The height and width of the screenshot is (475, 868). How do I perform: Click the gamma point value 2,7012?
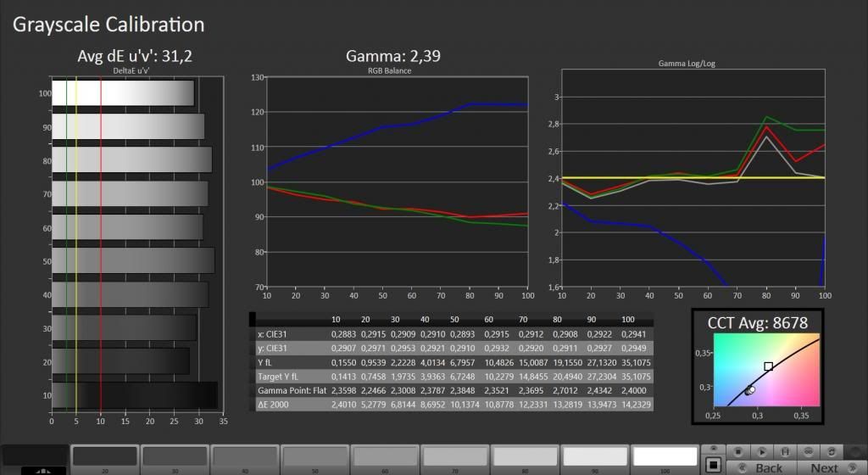[x=565, y=390]
